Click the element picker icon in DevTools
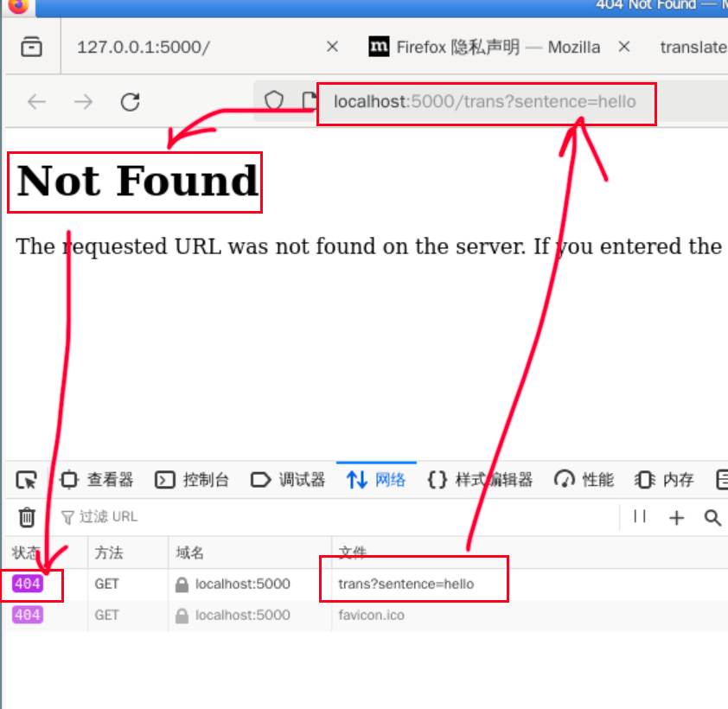The height and width of the screenshot is (709, 728). pos(27,480)
